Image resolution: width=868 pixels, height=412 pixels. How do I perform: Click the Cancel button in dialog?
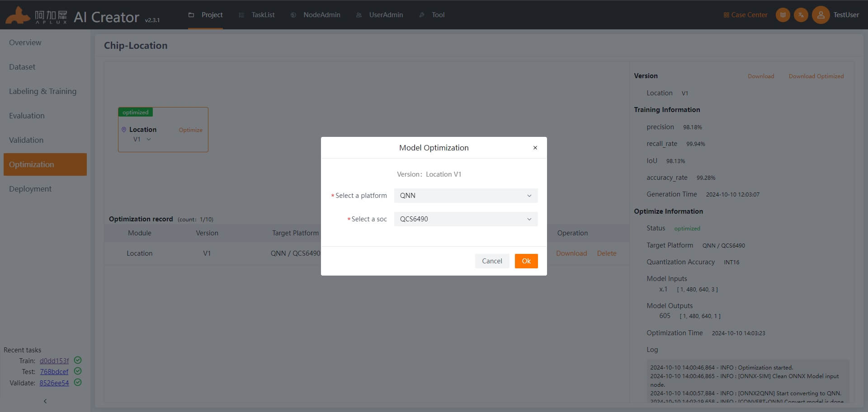492,261
